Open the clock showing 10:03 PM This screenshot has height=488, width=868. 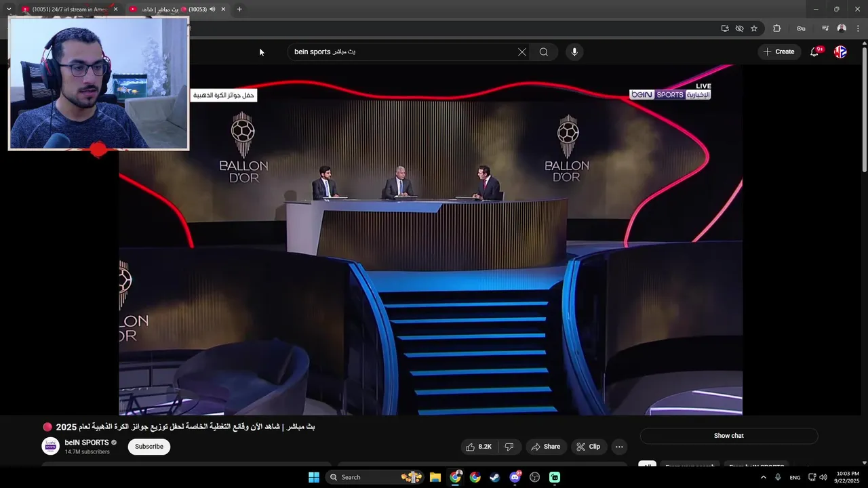[x=848, y=477]
